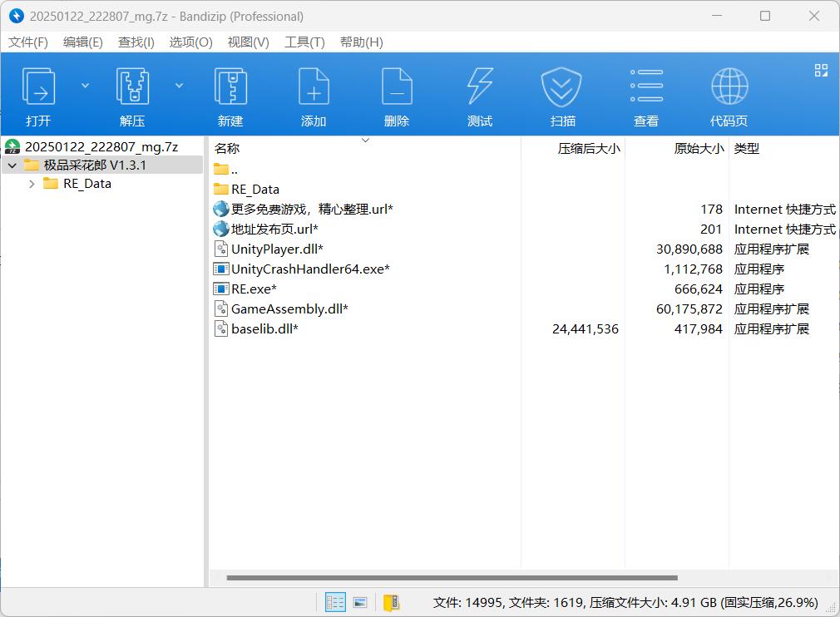The width and height of the screenshot is (840, 617).
Task: Switch to image preview view in status bar
Action: pyautogui.click(x=361, y=603)
